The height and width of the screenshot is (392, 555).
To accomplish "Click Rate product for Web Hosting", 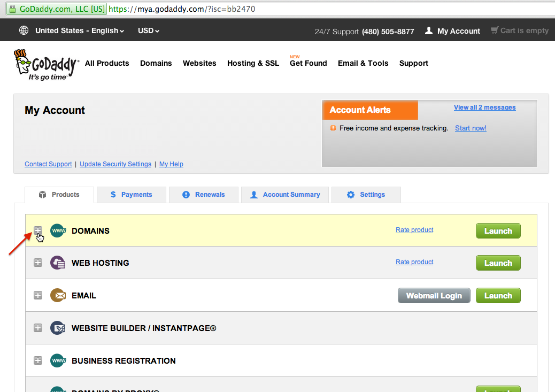I will coord(414,262).
